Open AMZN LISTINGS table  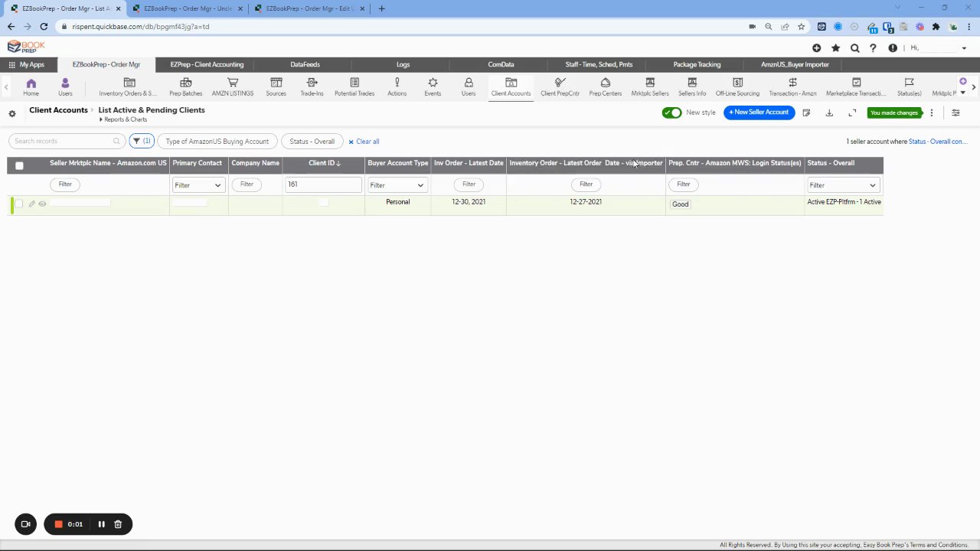(233, 86)
